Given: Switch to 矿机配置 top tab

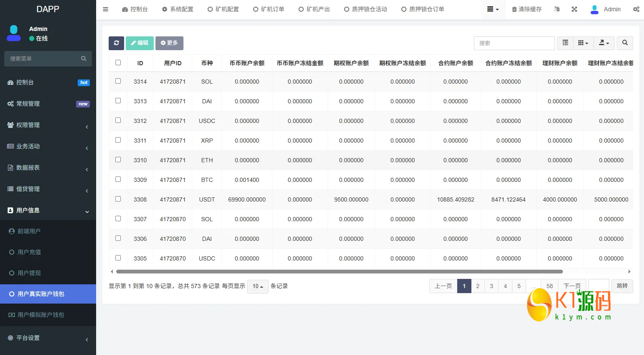Looking at the screenshot, I should click(223, 9).
